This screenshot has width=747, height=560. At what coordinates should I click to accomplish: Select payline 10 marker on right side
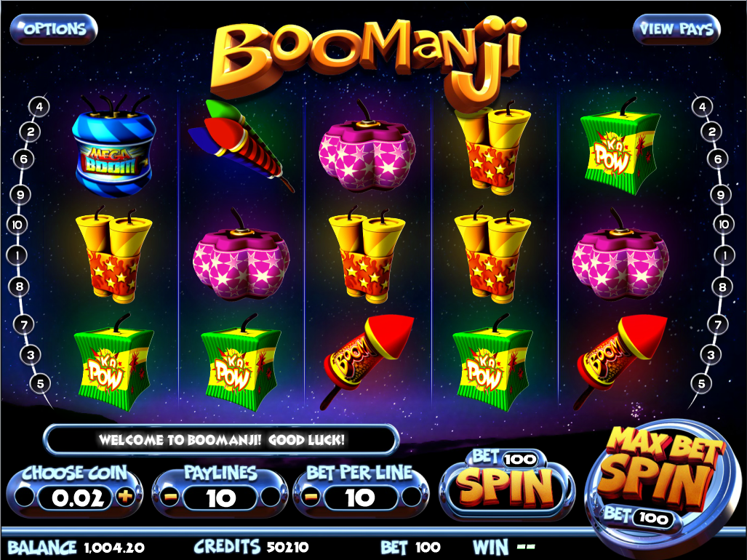[x=724, y=224]
